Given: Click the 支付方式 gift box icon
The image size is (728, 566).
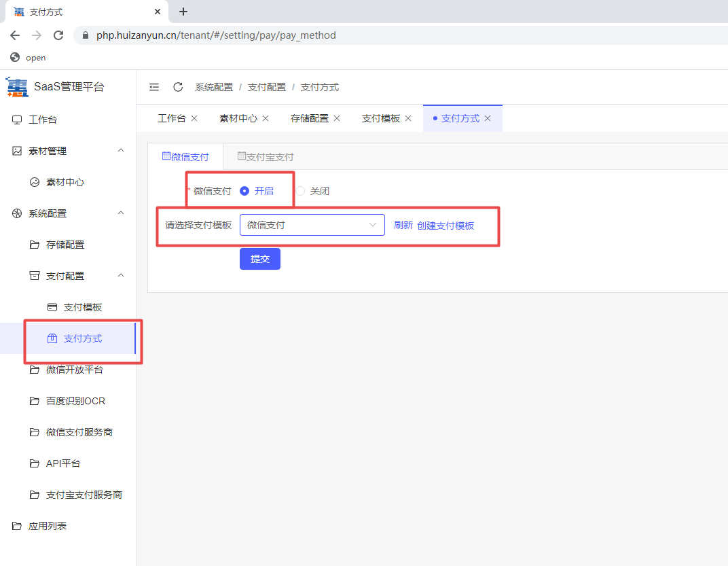Looking at the screenshot, I should click(52, 338).
